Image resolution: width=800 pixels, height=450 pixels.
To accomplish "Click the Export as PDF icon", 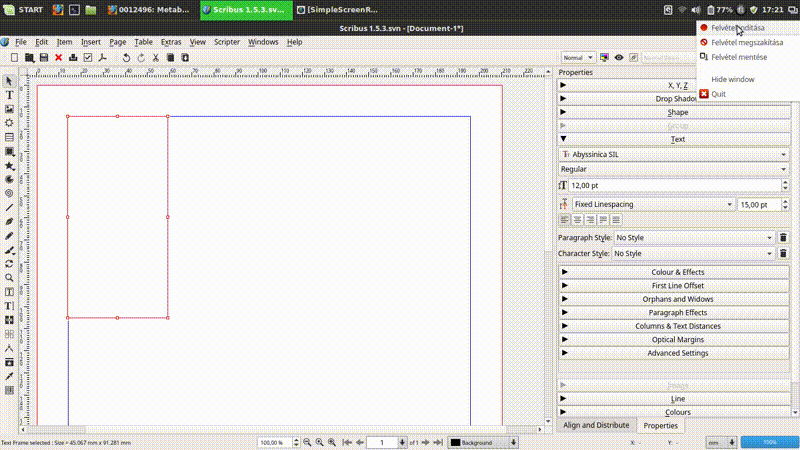I will tap(103, 58).
